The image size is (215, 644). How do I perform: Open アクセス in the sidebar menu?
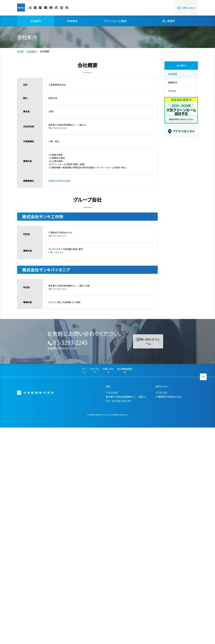[x=181, y=91]
